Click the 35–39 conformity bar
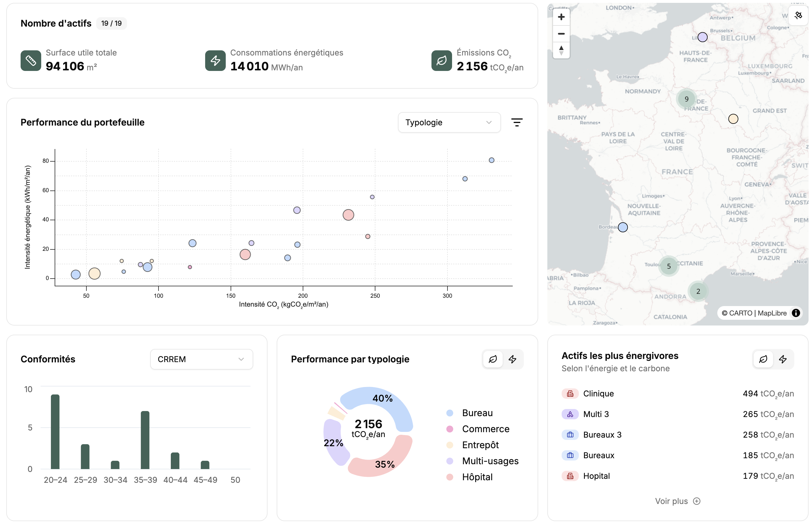The height and width of the screenshot is (524, 812). tap(145, 440)
